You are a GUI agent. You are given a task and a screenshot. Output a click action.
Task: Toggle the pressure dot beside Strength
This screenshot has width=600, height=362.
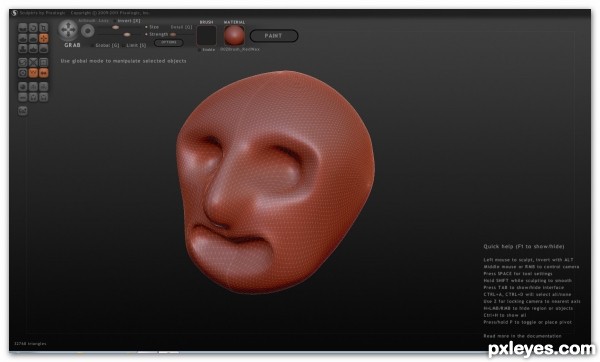click(x=146, y=34)
